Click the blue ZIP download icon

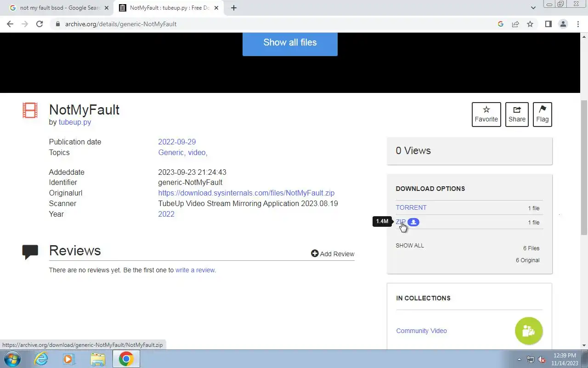click(413, 222)
